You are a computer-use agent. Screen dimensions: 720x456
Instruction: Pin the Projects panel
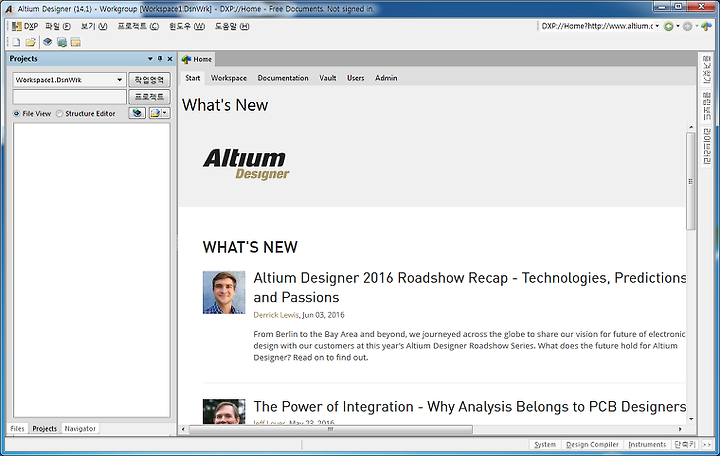[160, 59]
